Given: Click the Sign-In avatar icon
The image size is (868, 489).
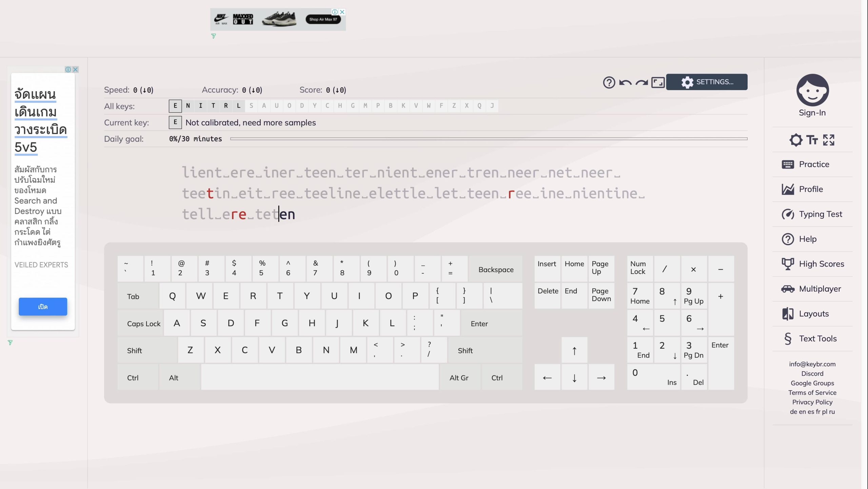Looking at the screenshot, I should tap(812, 90).
